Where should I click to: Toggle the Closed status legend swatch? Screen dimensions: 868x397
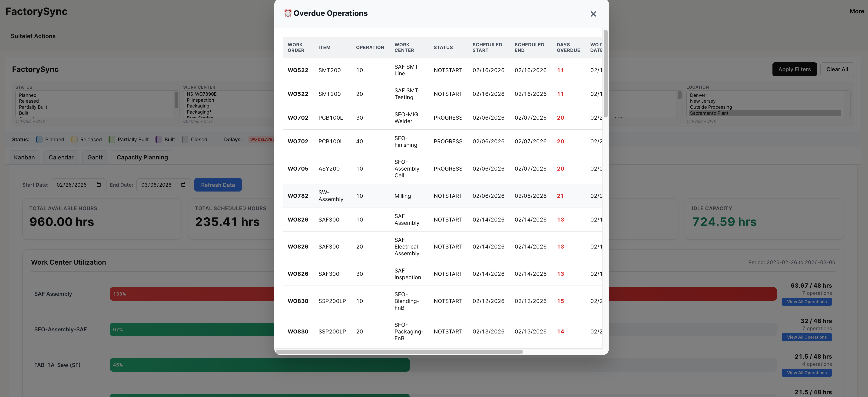pyautogui.click(x=185, y=139)
